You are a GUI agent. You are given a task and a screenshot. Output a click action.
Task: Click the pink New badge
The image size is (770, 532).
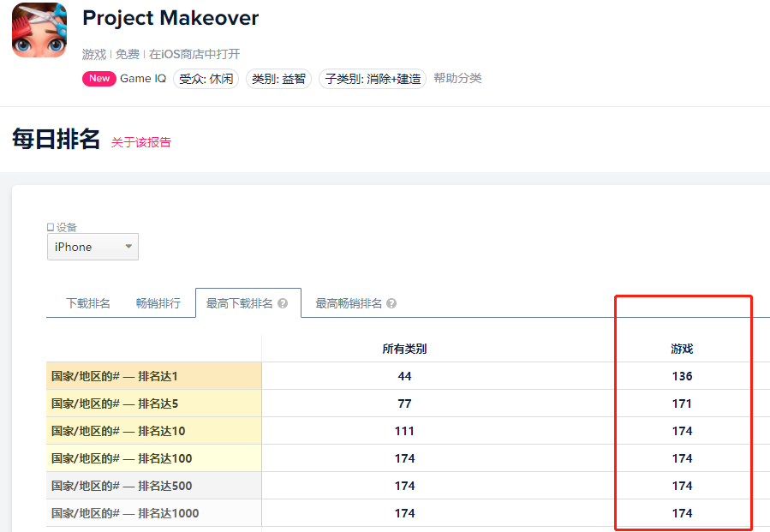99,79
